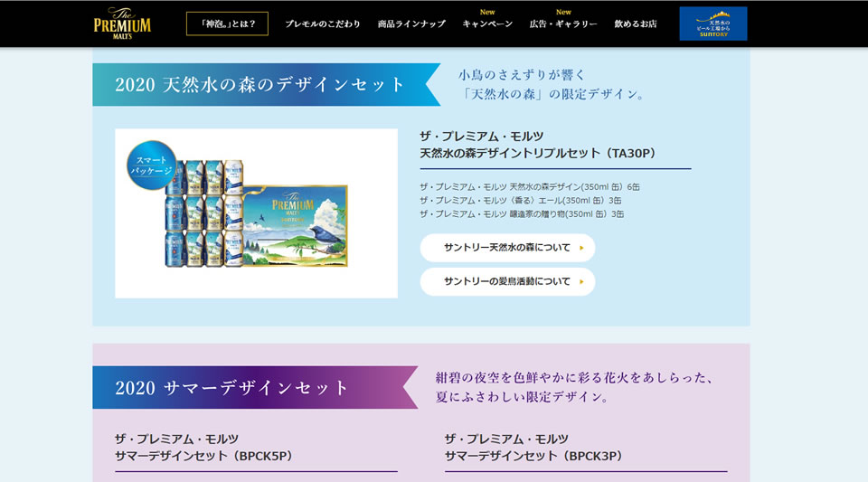Image resolution: width=868 pixels, height=482 pixels.
Task: Click 〈香る〉エール(350ml 缶) 3缶 line
Action: tap(521, 201)
